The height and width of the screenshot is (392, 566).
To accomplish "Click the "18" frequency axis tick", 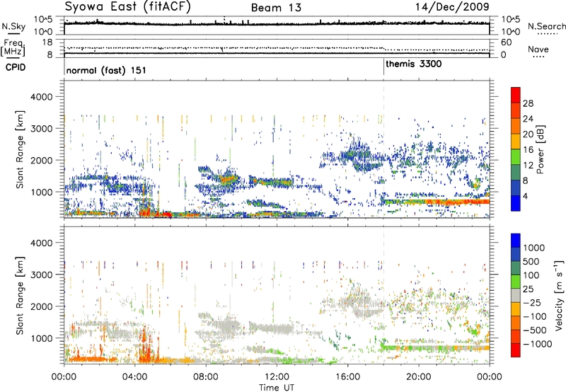I will 47,42.
